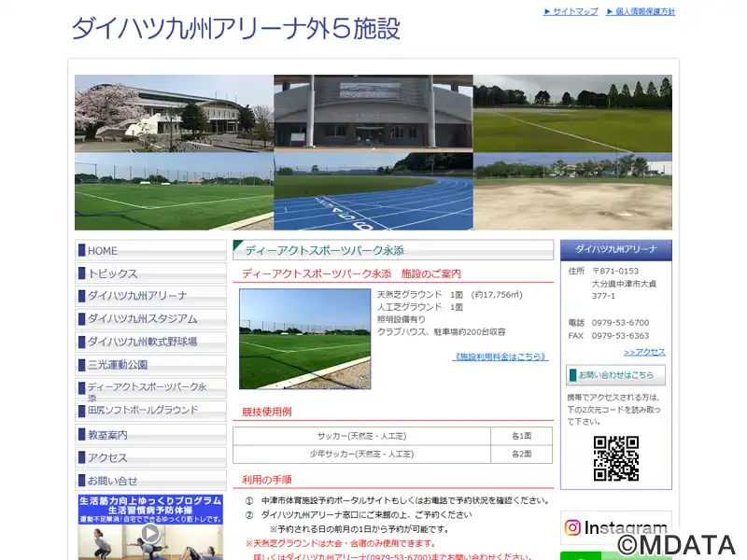Screen dimensions: 747x560
Task: Open 田尻ソフトボールグラウンド page
Action: tap(150, 411)
